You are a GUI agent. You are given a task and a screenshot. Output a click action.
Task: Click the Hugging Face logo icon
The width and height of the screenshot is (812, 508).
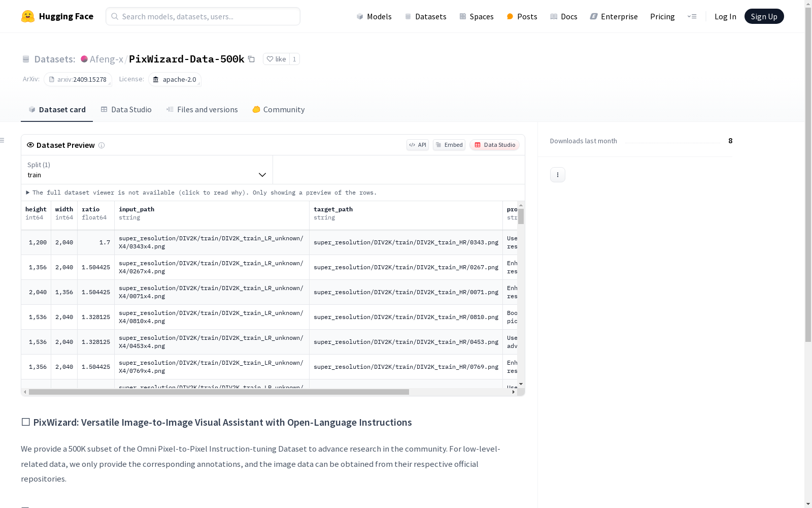(28, 16)
